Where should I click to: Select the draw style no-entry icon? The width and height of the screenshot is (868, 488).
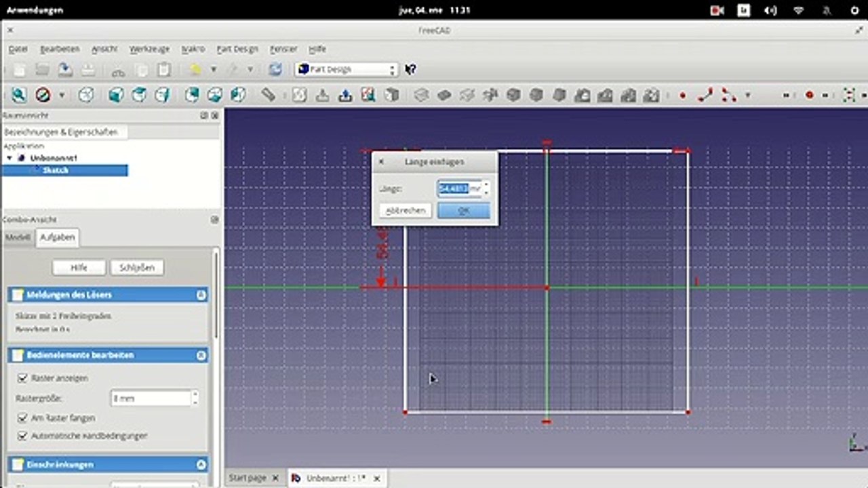43,95
